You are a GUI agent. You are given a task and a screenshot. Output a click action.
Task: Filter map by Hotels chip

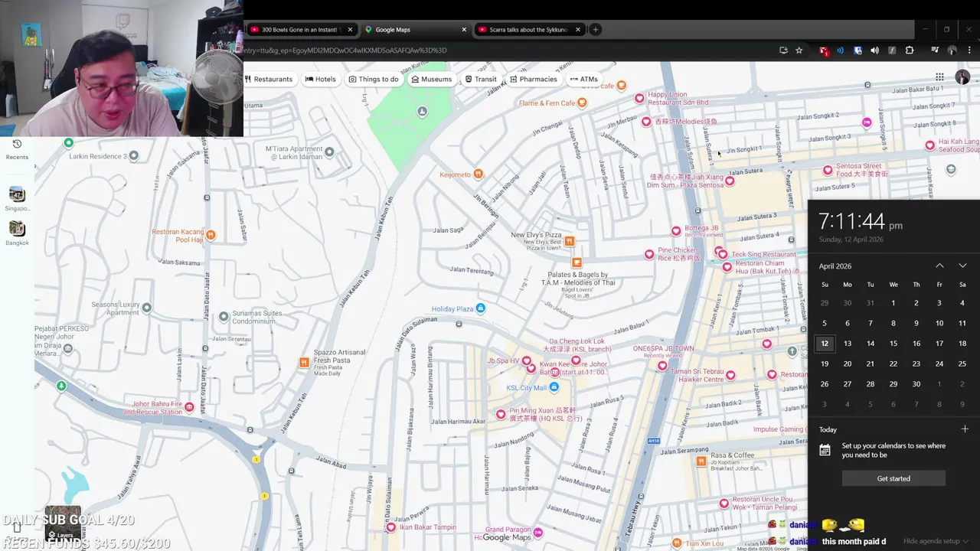point(320,79)
